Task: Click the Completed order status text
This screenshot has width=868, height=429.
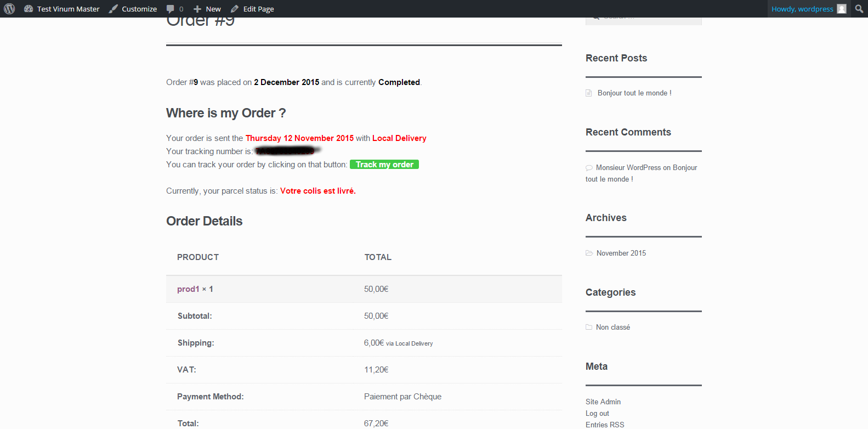Action: (399, 82)
